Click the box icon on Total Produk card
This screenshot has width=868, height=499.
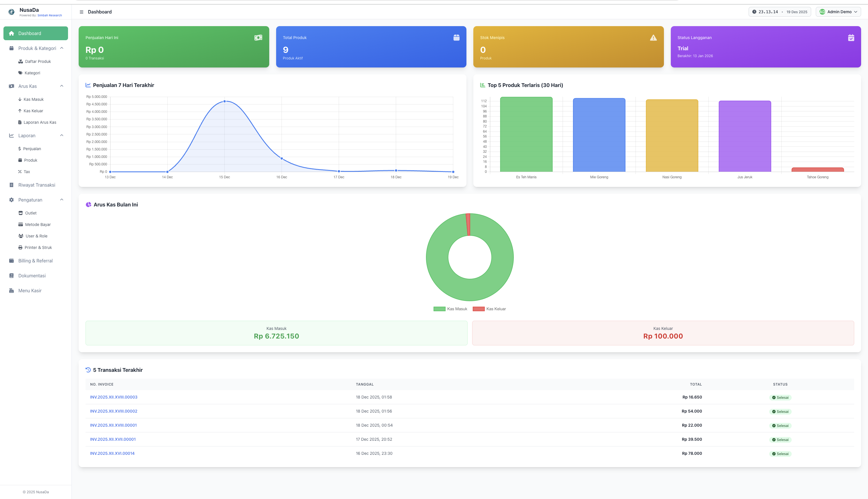(456, 38)
